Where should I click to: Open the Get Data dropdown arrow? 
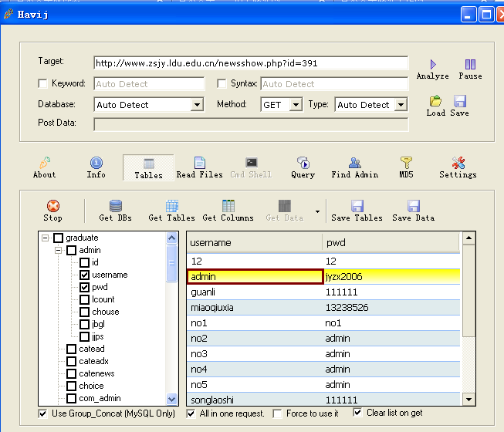tap(317, 211)
